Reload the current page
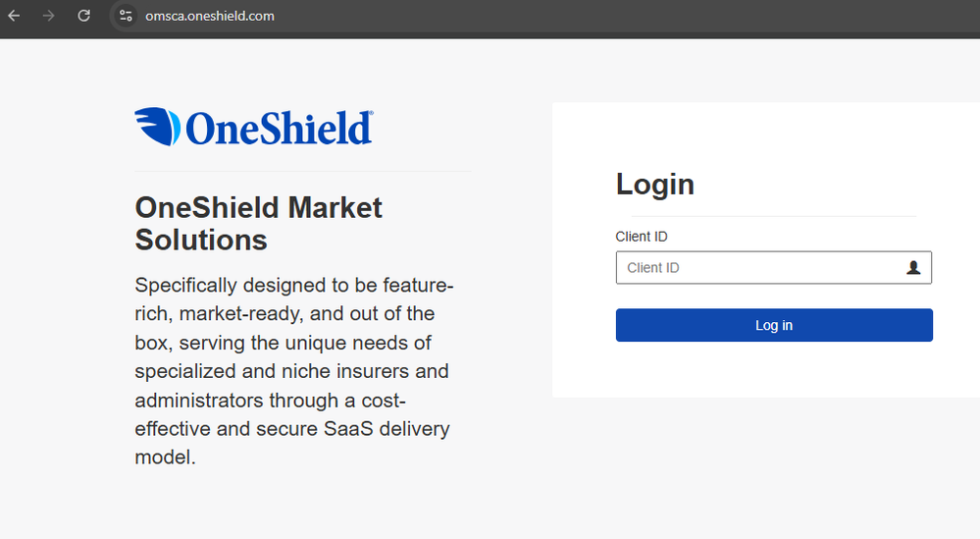This screenshot has width=980, height=539. pyautogui.click(x=84, y=16)
